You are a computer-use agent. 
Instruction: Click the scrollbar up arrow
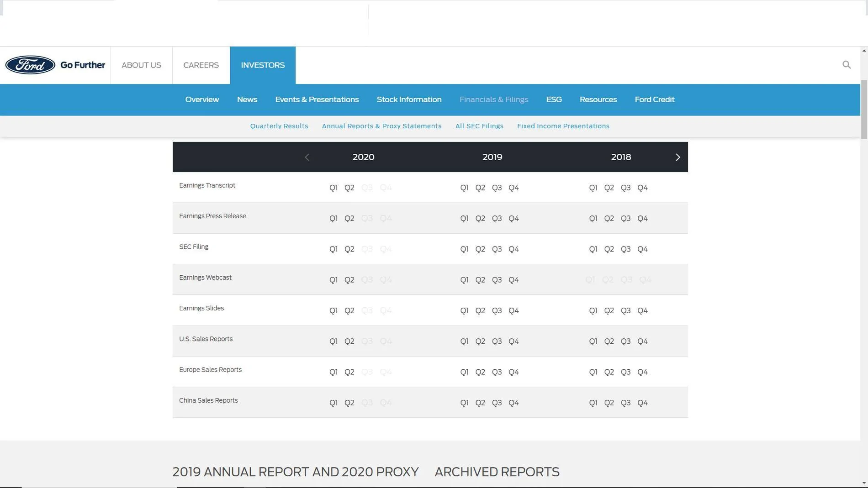coord(864,50)
